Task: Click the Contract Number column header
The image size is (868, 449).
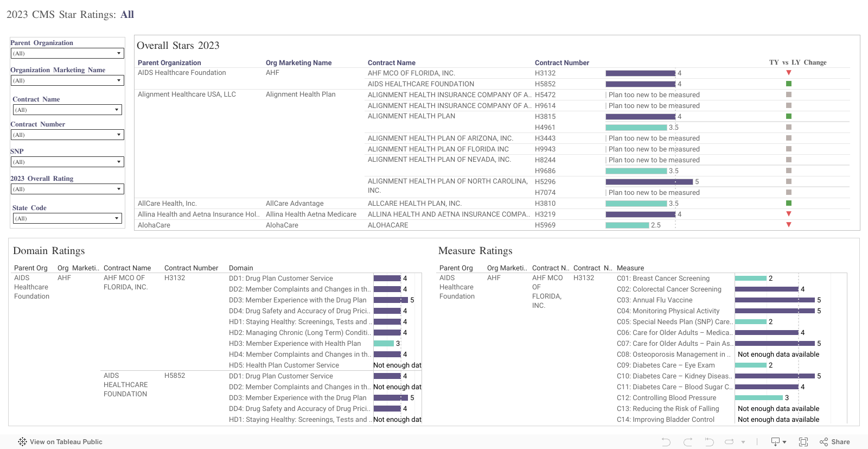Action: point(561,63)
